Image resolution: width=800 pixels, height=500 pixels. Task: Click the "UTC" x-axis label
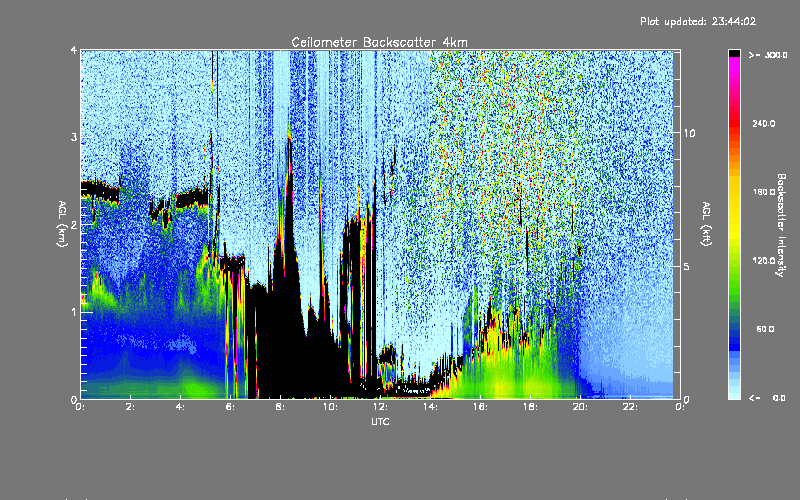(380, 421)
